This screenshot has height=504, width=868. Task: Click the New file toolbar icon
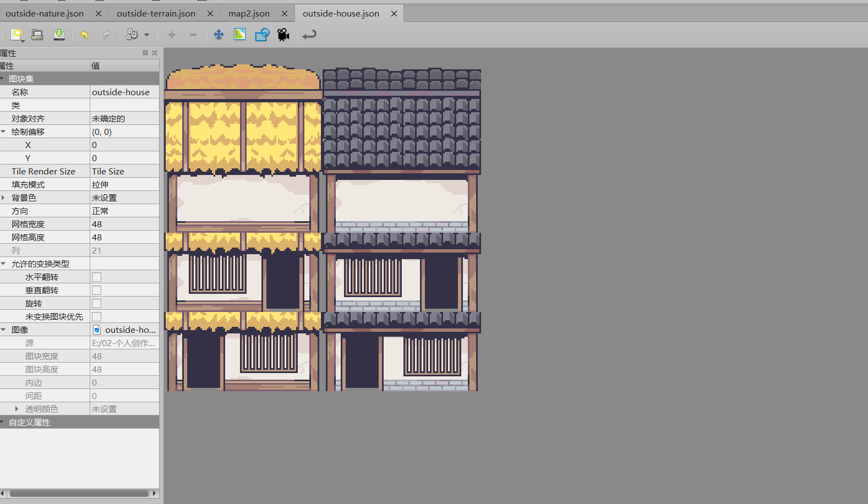pyautogui.click(x=17, y=35)
